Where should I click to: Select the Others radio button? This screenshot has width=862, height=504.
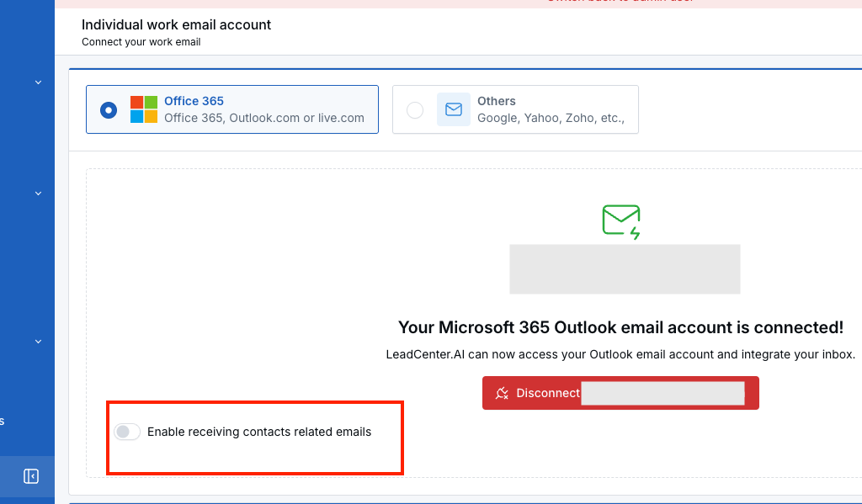415,110
